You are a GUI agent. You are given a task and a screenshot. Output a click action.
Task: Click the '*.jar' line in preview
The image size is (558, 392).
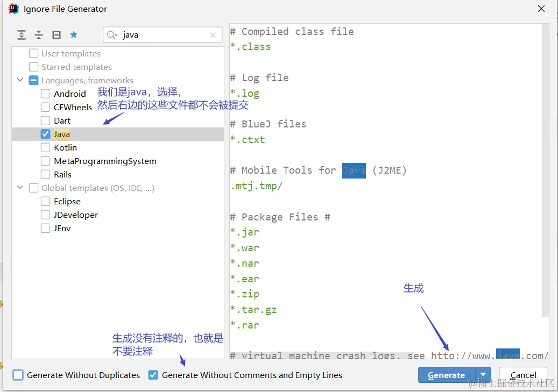pos(245,232)
